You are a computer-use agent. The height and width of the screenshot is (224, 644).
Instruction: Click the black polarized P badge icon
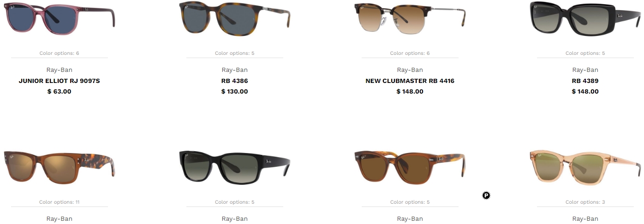(486, 195)
